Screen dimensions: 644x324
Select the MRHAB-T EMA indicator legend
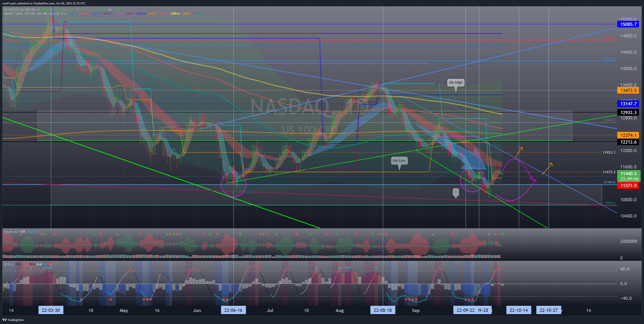coord(32,14)
